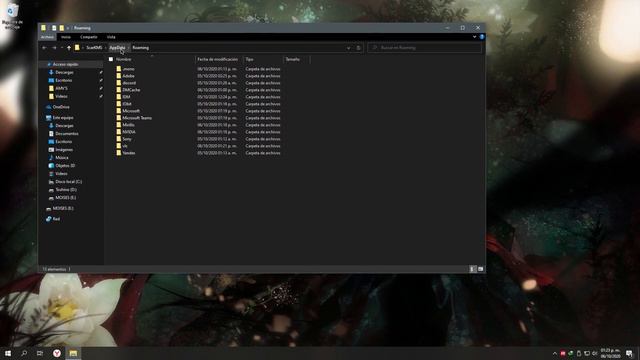Open taskbar search magnifier

24,353
